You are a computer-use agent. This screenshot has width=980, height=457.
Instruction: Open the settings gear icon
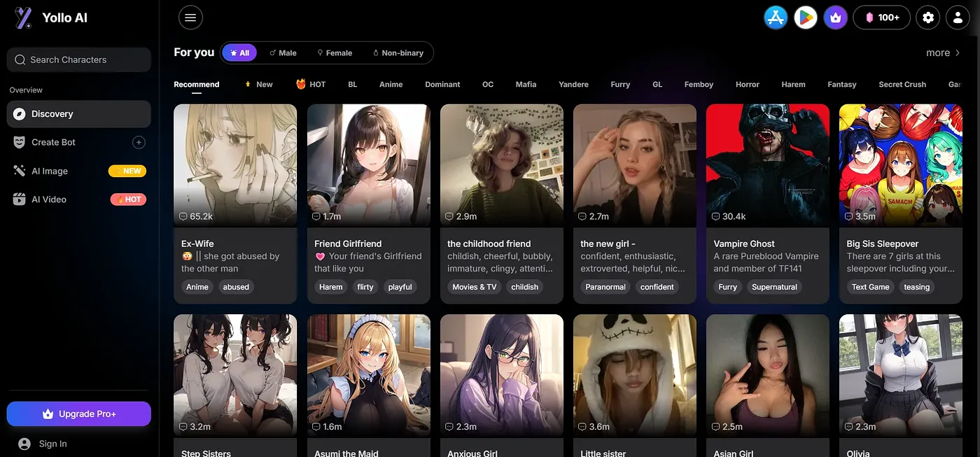click(928, 17)
